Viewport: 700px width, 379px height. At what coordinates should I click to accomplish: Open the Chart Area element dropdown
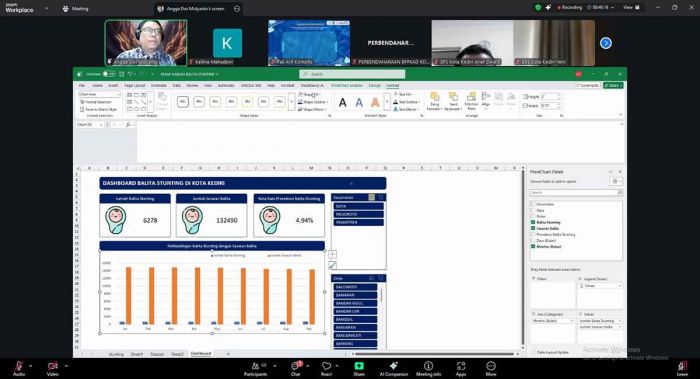pyautogui.click(x=118, y=95)
